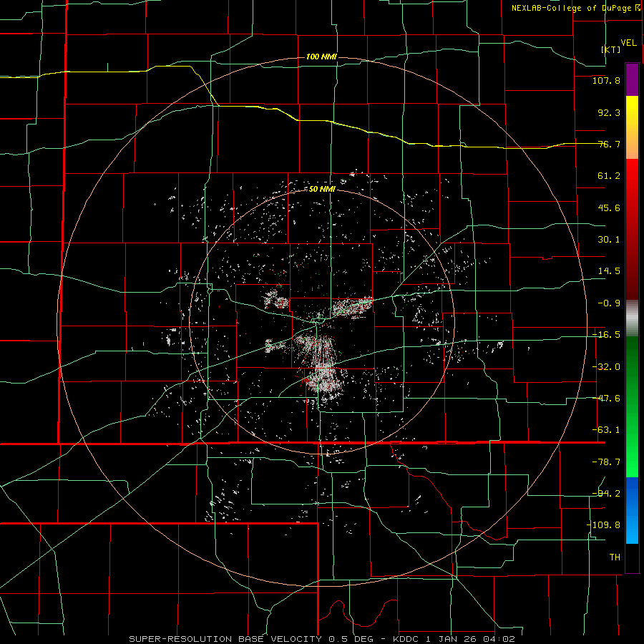The height and width of the screenshot is (644, 644).
Task: Click the gray near-zero segment of the color bar
Action: pos(632,318)
